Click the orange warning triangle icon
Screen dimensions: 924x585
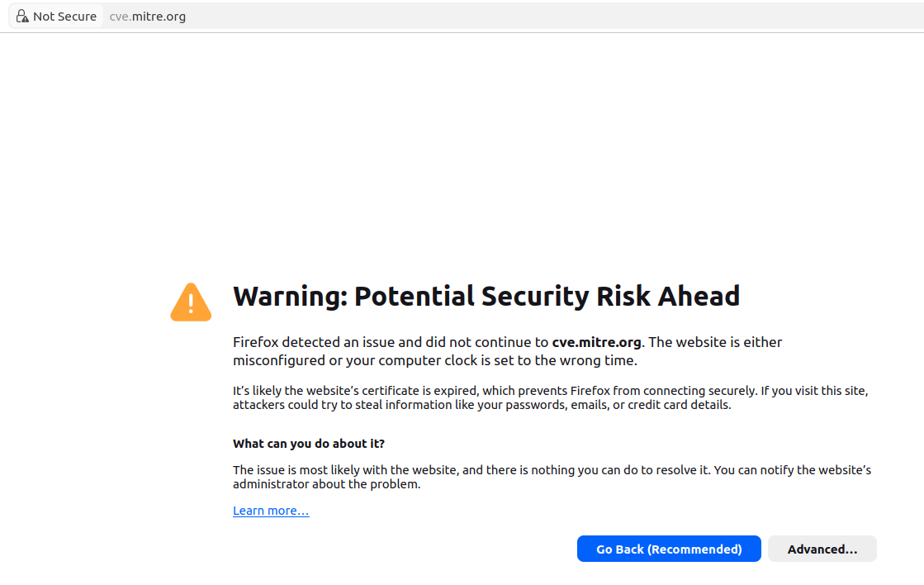(191, 302)
